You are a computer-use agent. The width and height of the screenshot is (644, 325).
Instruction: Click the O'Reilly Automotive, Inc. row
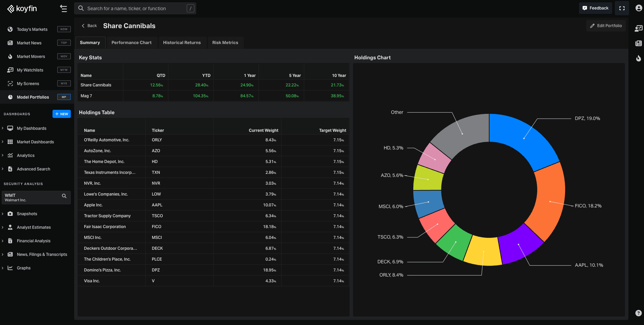click(x=213, y=140)
